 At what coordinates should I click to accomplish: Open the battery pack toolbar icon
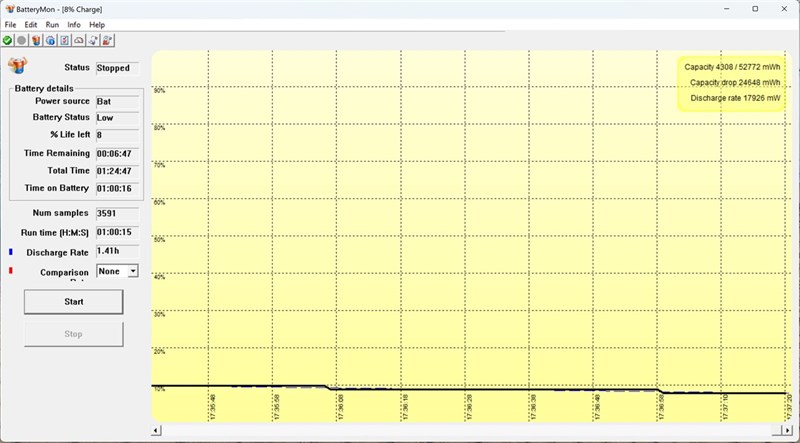tap(36, 40)
